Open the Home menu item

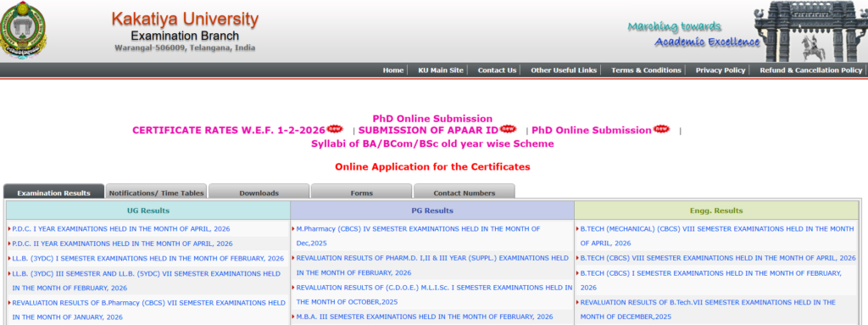click(393, 70)
